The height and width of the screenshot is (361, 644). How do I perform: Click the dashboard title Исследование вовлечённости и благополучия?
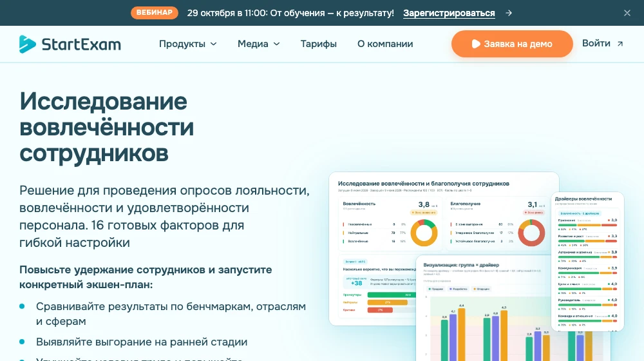[424, 184]
